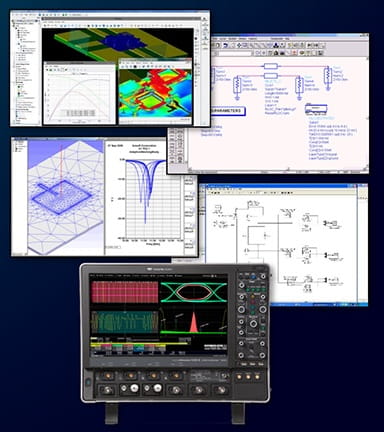Click the blue mesh antenna 3D view

click(x=65, y=197)
